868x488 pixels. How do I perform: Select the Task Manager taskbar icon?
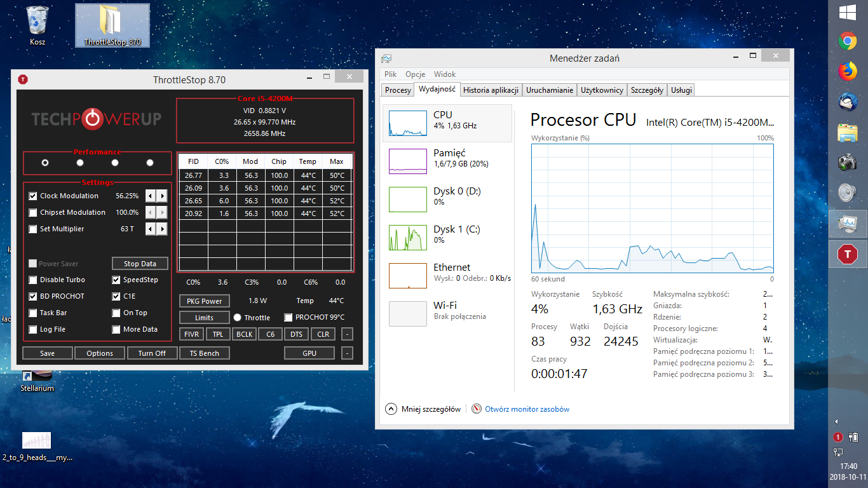pos(847,223)
